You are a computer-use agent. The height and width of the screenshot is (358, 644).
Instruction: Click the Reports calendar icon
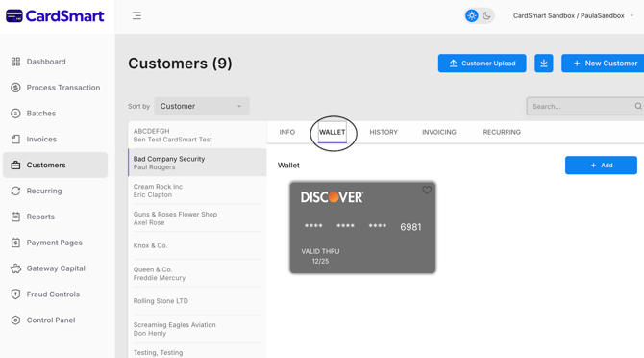click(15, 217)
